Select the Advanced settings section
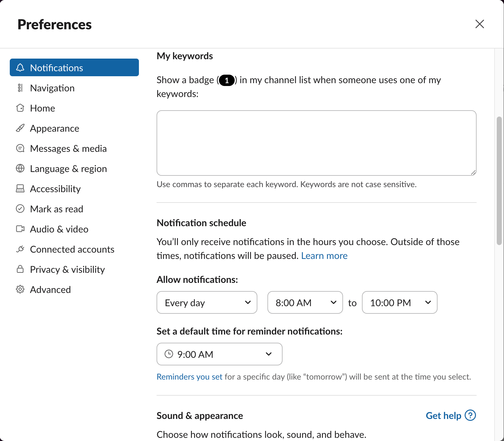Image resolution: width=504 pixels, height=441 pixels. point(74,289)
